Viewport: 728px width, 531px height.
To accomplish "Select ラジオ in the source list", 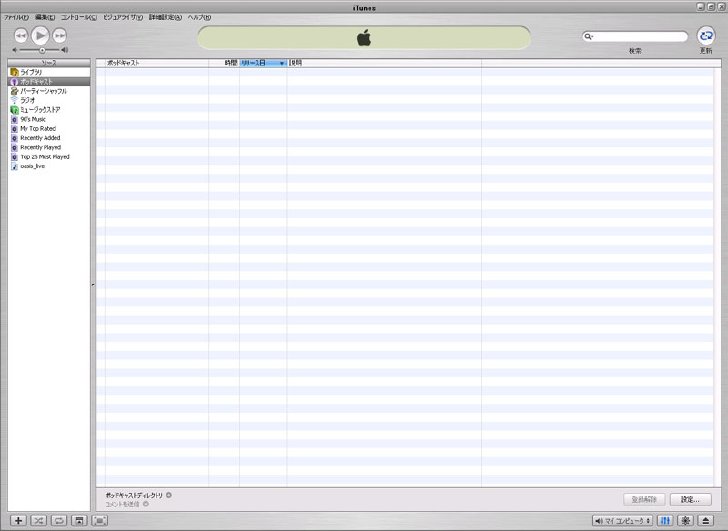I will click(49, 100).
